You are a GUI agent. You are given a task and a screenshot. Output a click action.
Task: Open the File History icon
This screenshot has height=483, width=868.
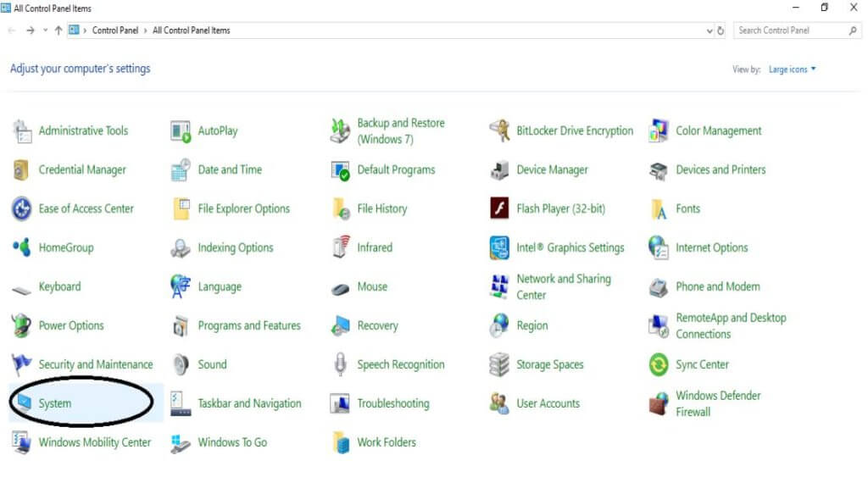pyautogui.click(x=341, y=209)
